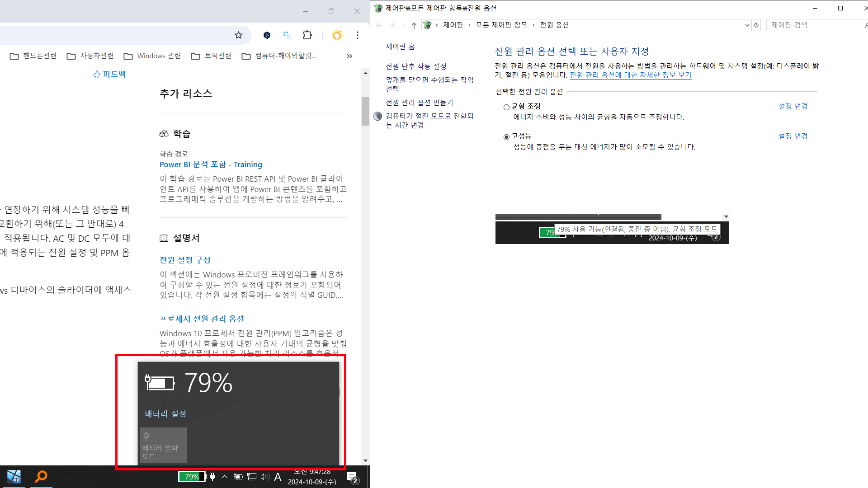Screen dimensions: 868x488
Task: Click 설정 변경 for 고성능
Action: (x=793, y=136)
